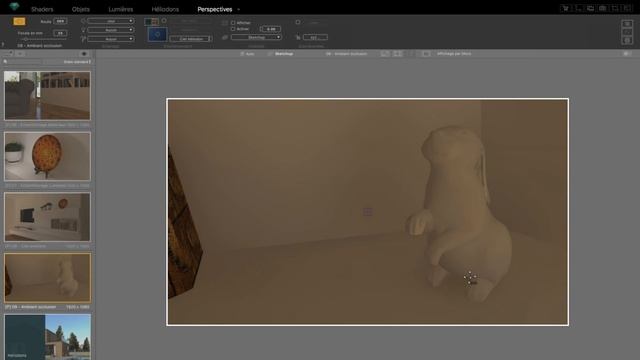640x360 pixels.
Task: Click the middle icon in the right-side inspector stack
Action: (x=627, y=32)
